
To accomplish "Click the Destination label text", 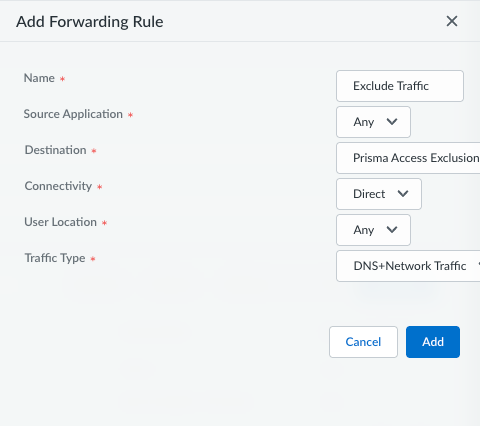I will 55,150.
